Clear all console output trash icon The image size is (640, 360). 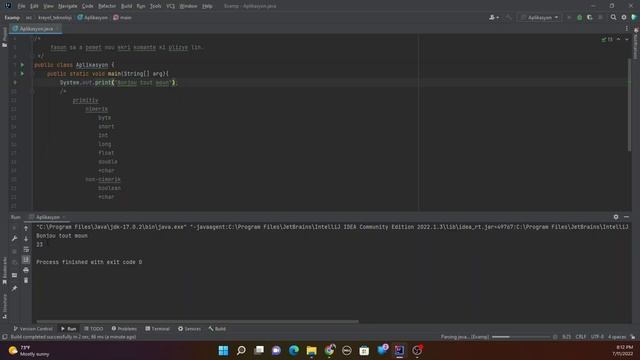tap(26, 280)
